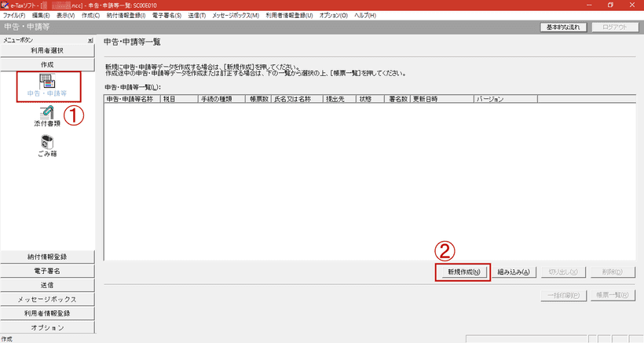The image size is (644, 343).
Task: Expand the オプション sidebar section
Action: 47,327
